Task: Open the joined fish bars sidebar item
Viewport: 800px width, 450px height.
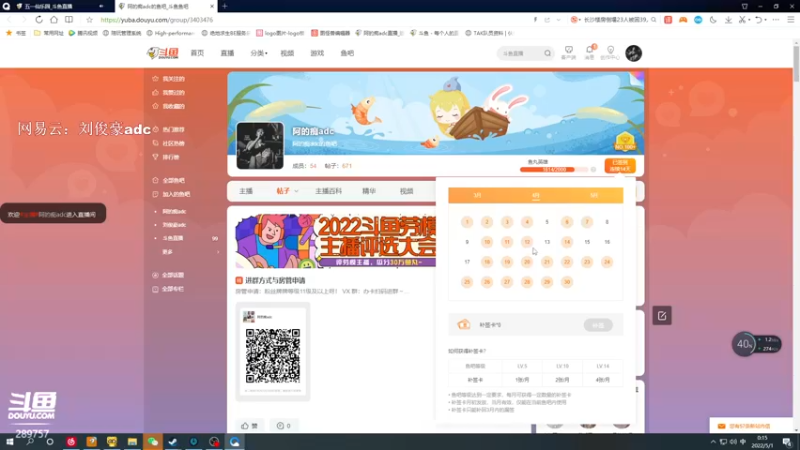Action: [172, 194]
